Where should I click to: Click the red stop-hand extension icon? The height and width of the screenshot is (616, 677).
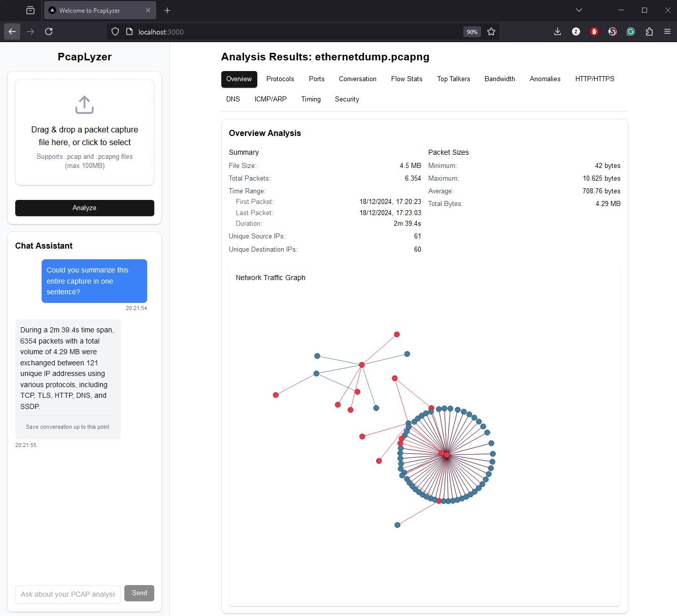click(594, 31)
